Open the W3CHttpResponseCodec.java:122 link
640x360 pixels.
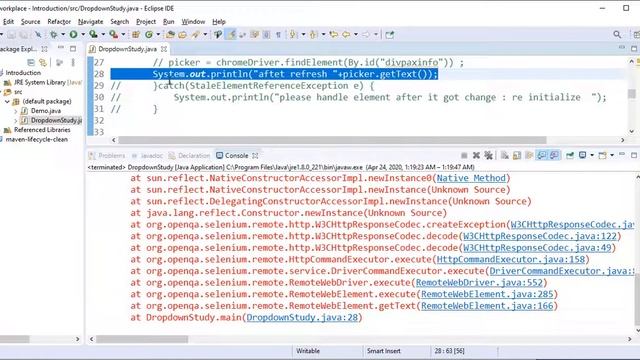click(x=540, y=236)
